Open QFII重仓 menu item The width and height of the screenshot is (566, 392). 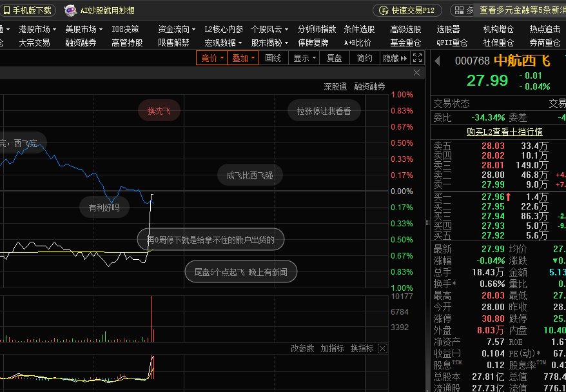pos(452,43)
